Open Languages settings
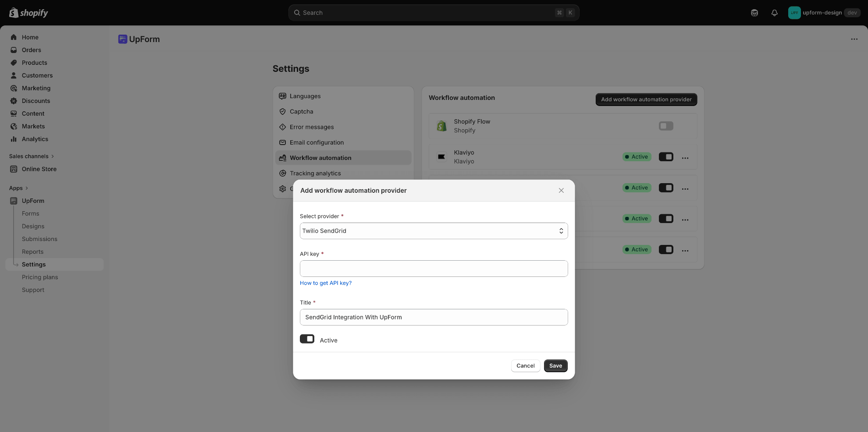Screen dimensions: 868x432 [x=343, y=96]
